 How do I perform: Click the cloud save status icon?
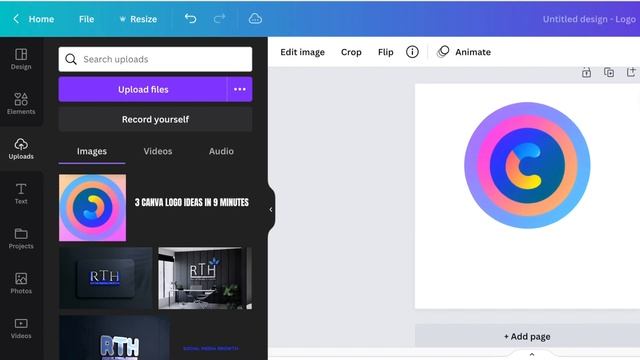pos(255,18)
